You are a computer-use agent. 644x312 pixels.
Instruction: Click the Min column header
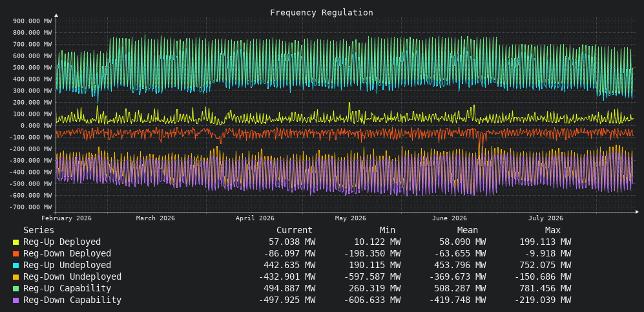(x=388, y=231)
